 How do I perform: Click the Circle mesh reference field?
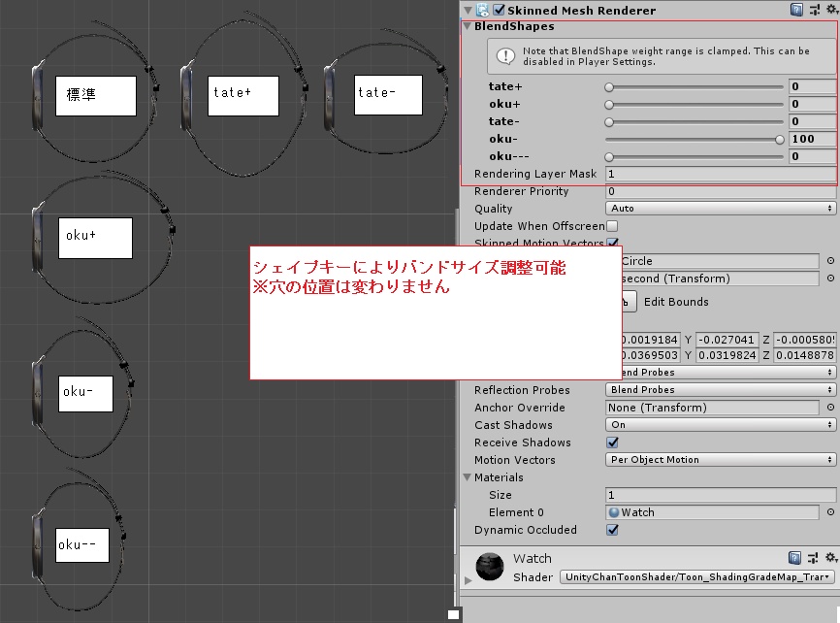[720, 261]
